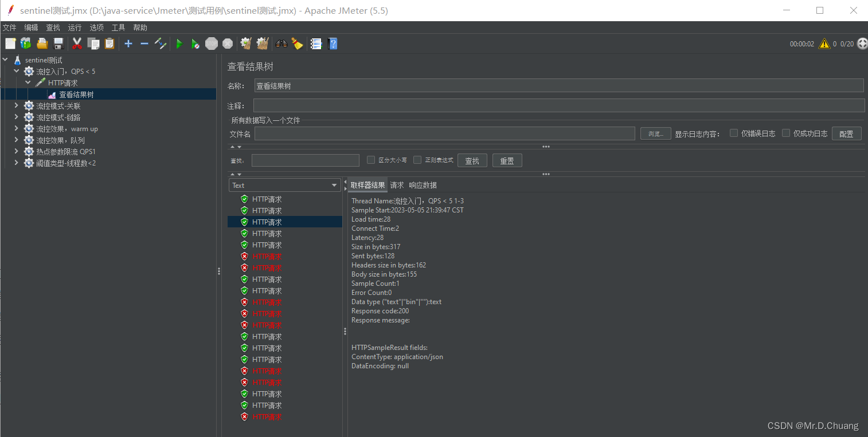Click the Reset Search broom icon
This screenshot has height=437, width=868.
tap(297, 44)
